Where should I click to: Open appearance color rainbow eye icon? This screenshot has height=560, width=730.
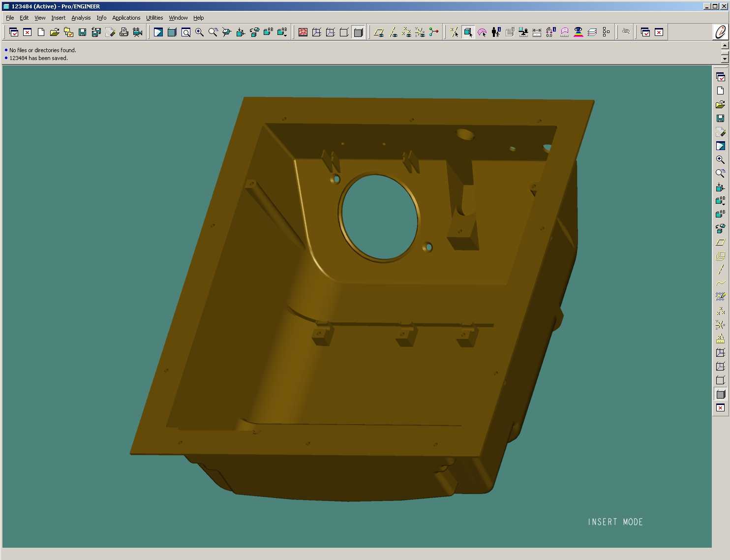(x=578, y=32)
